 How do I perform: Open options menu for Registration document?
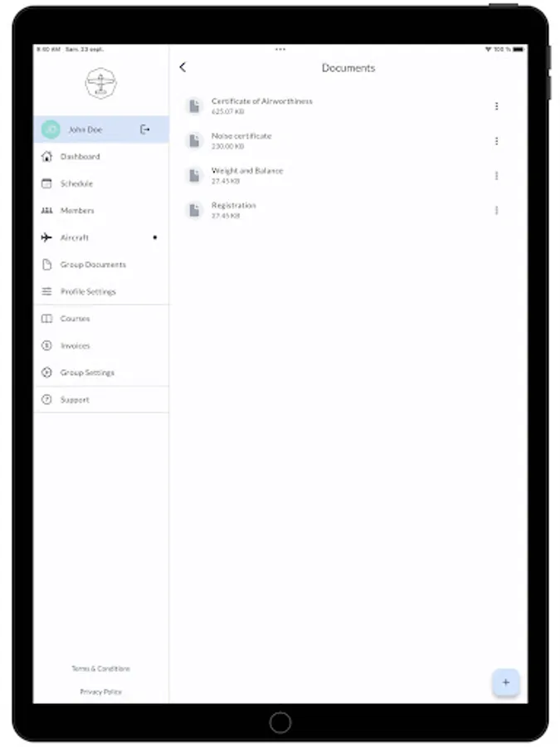(497, 210)
